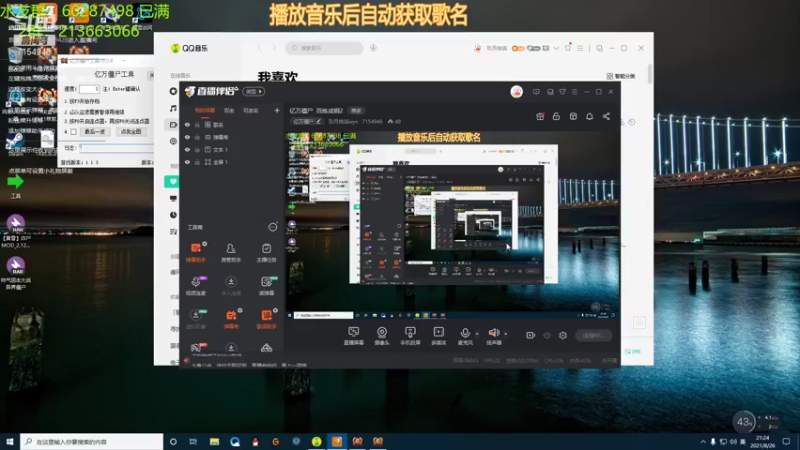
Task: Open the 弹幕助手 tool
Action: [196, 252]
